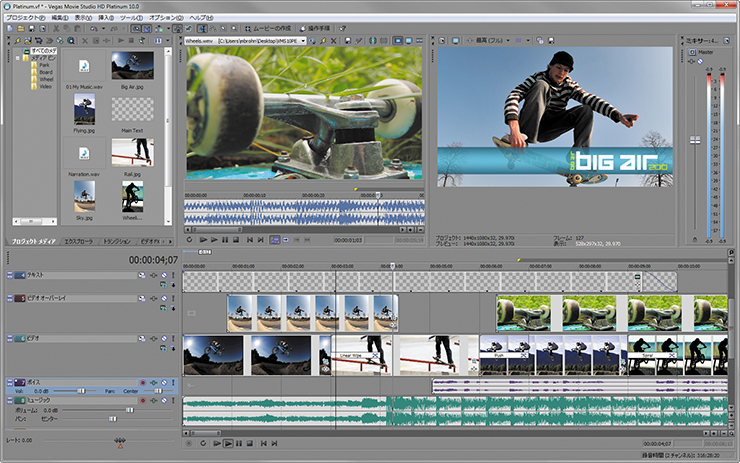Switch to the トランジション tab
This screenshot has height=463, width=740.
click(117, 241)
